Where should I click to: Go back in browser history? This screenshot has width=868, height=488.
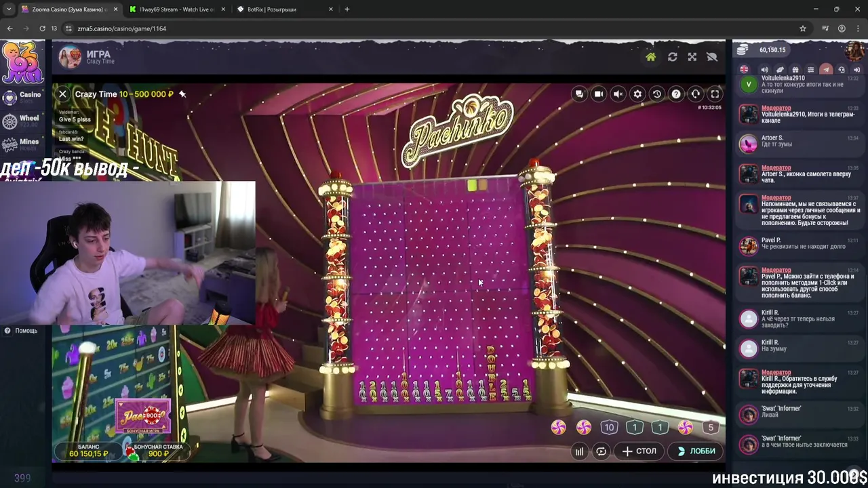9,28
